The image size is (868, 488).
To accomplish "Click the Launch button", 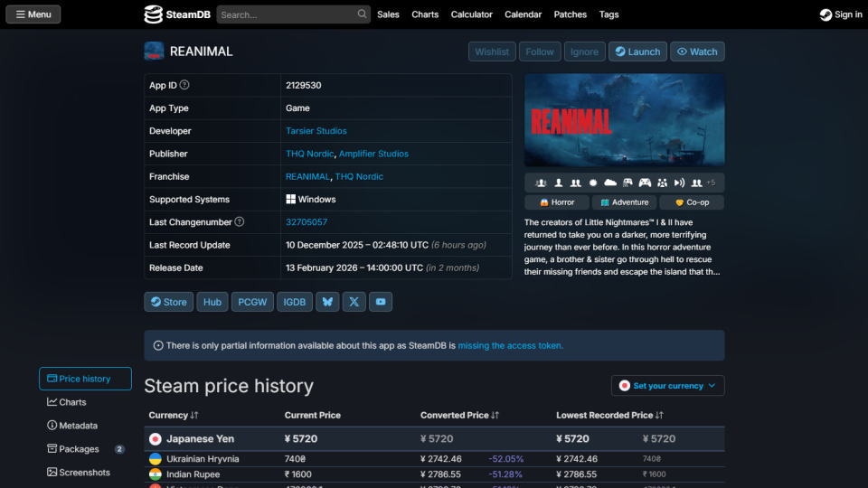I will 637,52.
